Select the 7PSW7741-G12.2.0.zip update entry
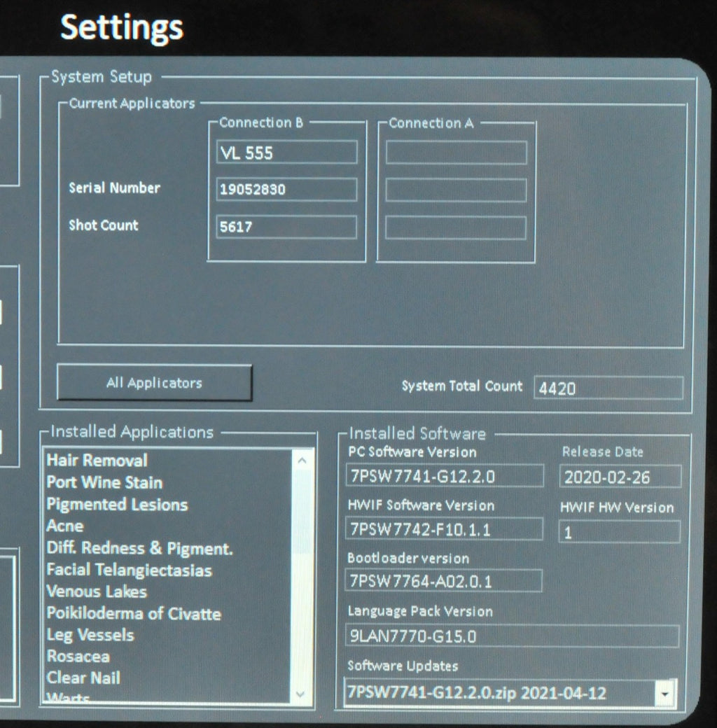Viewport: 717px width, 728px height. pyautogui.click(x=477, y=693)
